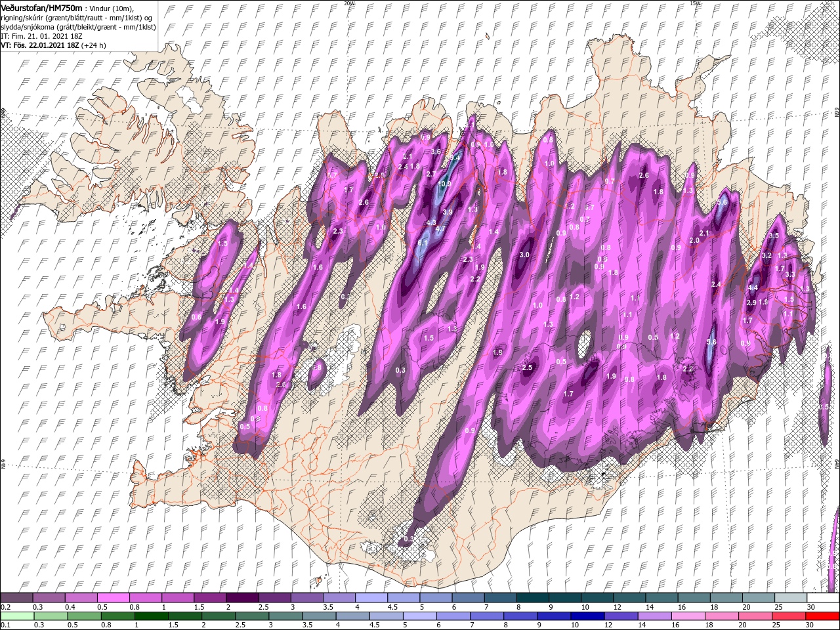Click the deep blue rain swatch between 10 and 12
840x630 pixels.
(x=586, y=616)
